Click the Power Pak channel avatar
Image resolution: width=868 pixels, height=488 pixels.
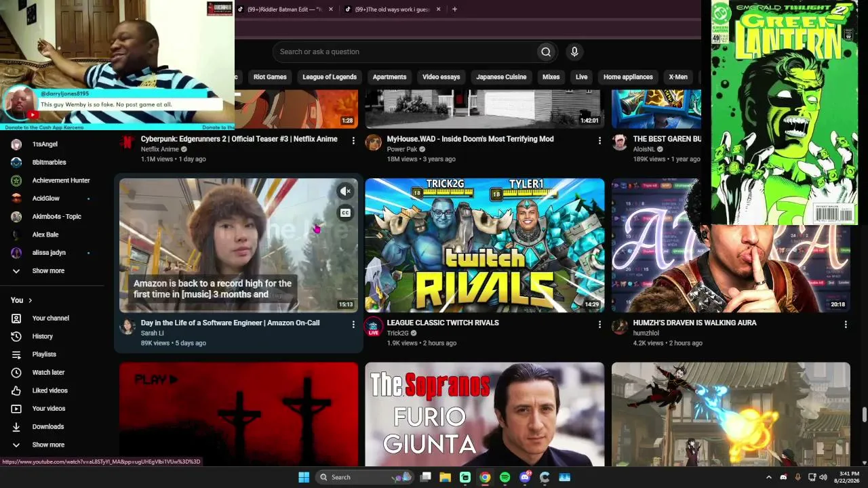click(374, 142)
